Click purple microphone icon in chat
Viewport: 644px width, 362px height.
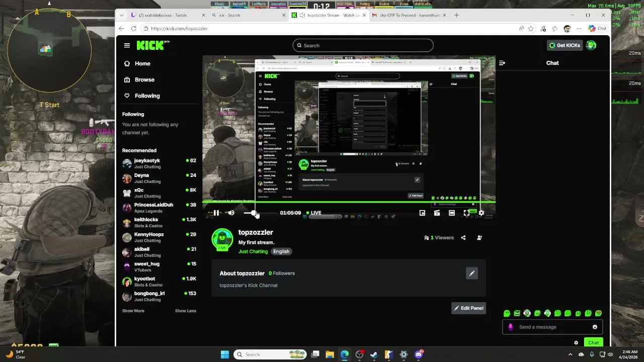pyautogui.click(x=510, y=327)
